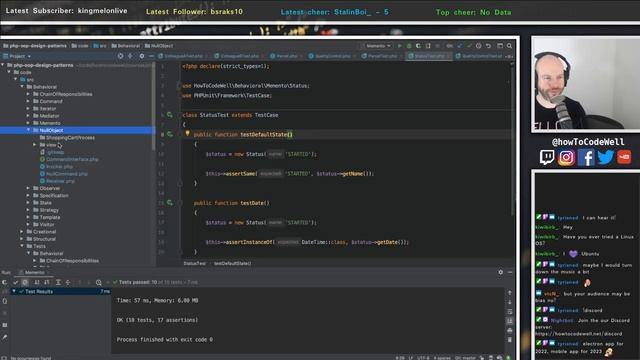Toggle sort alphabetically in test toolbar
The image size is (640, 360).
[37, 282]
